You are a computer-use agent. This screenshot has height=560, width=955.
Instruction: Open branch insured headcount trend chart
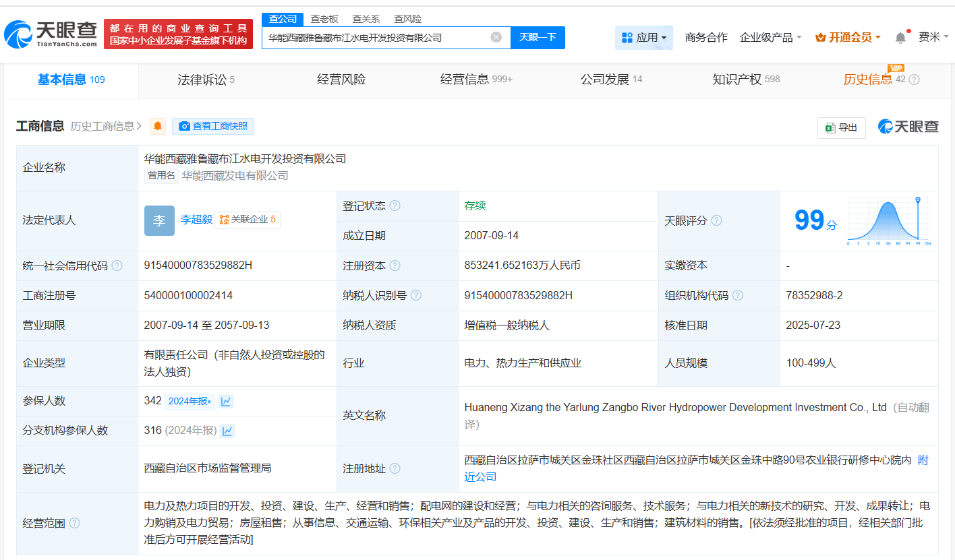pyautogui.click(x=228, y=431)
